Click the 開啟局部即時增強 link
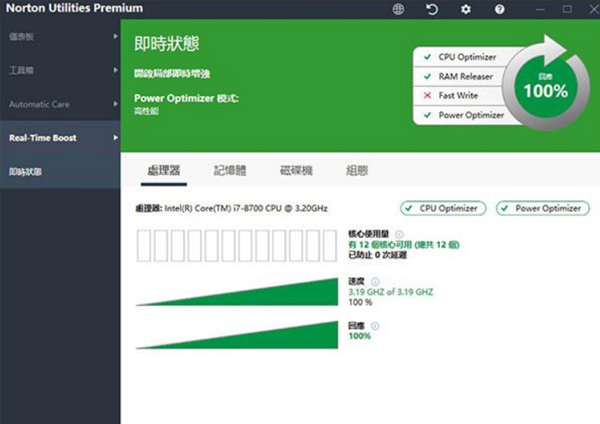Viewport: 600px width, 424px height. (x=172, y=74)
